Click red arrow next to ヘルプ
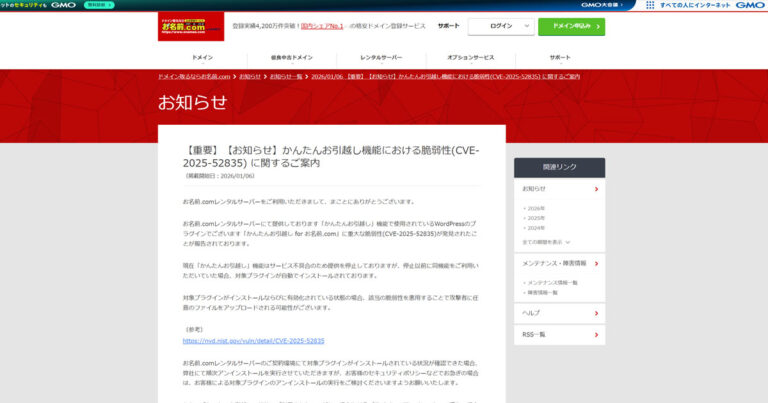768x403 pixels. pos(596,313)
